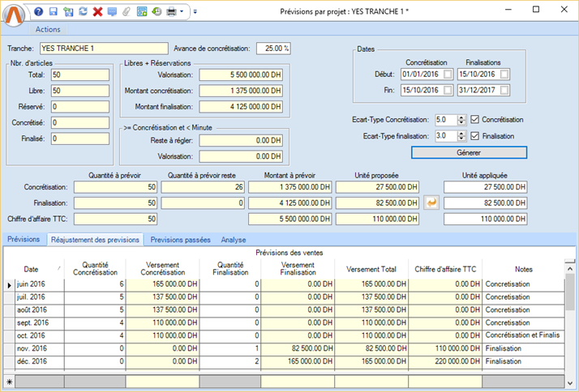Click the blue Help question mark icon
The image size is (579, 392).
coord(39,11)
